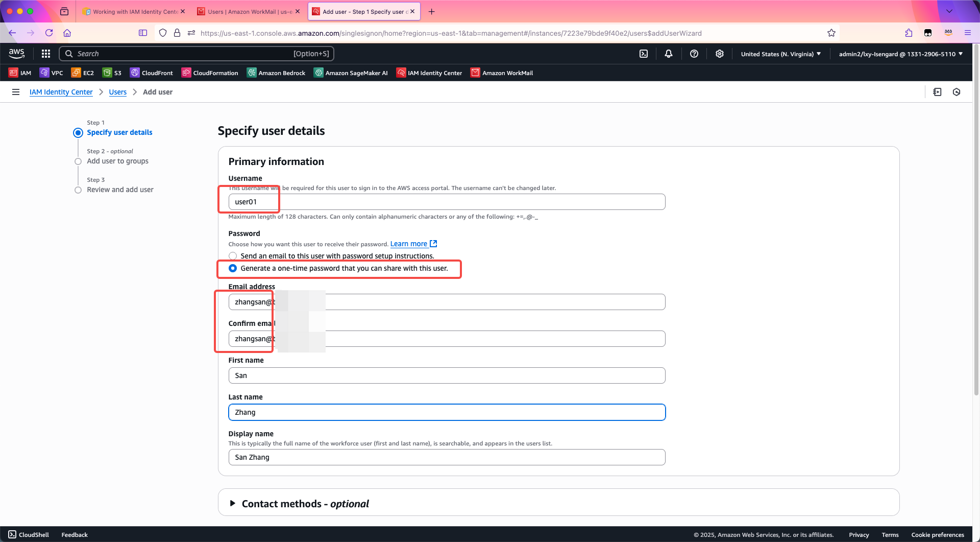This screenshot has width=980, height=542.
Task: Open the region selector United States (N. Virginia)
Action: (781, 54)
